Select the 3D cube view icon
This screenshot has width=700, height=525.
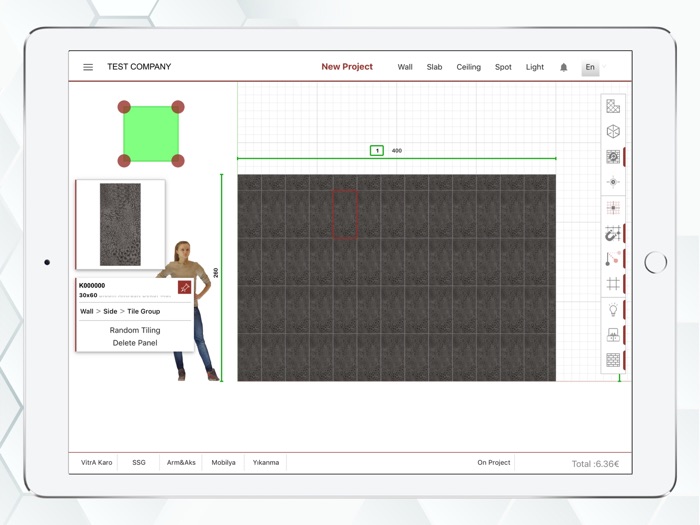click(x=613, y=131)
